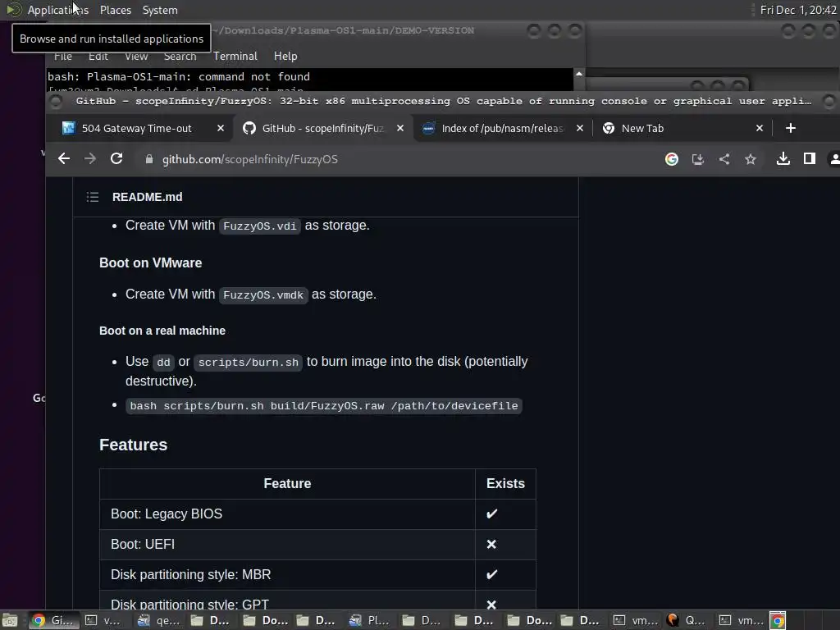Screen dimensions: 840x630
Task: Open Help menu in terminal window
Action: (285, 56)
